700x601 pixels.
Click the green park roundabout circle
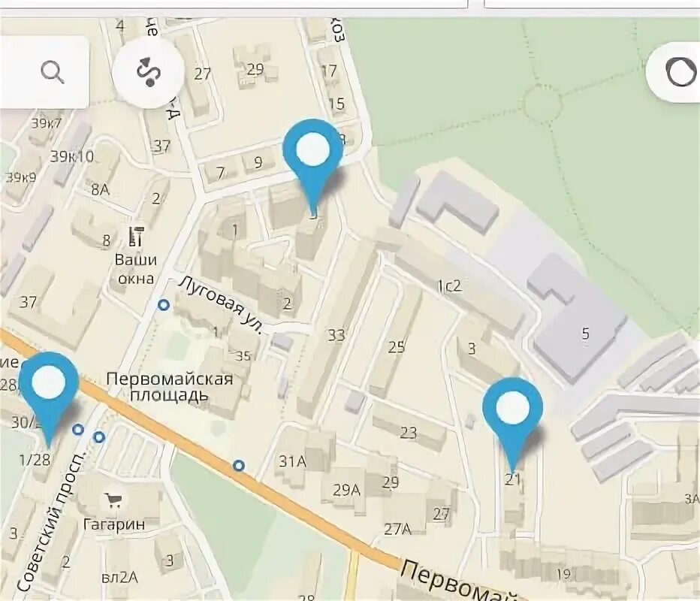[542, 104]
